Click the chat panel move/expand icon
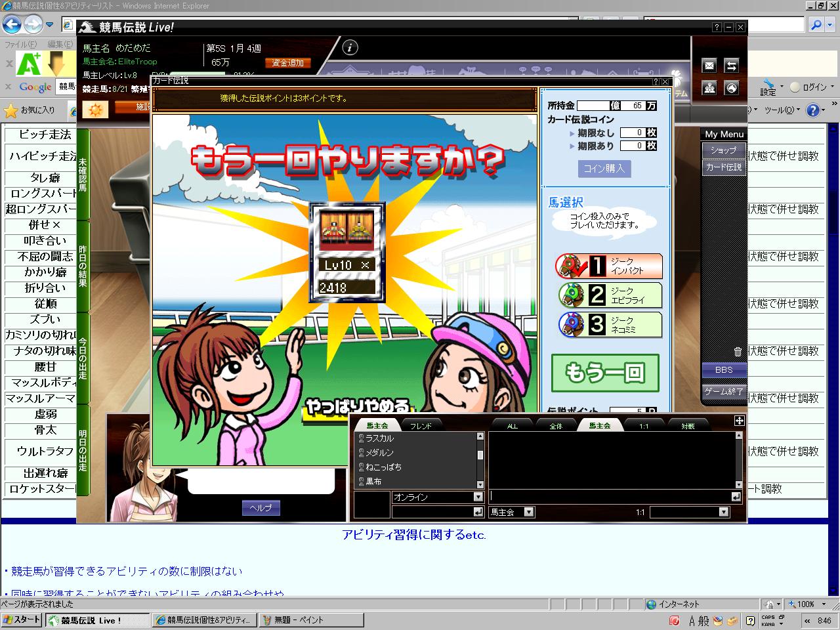The width and height of the screenshot is (840, 630). 739,421
